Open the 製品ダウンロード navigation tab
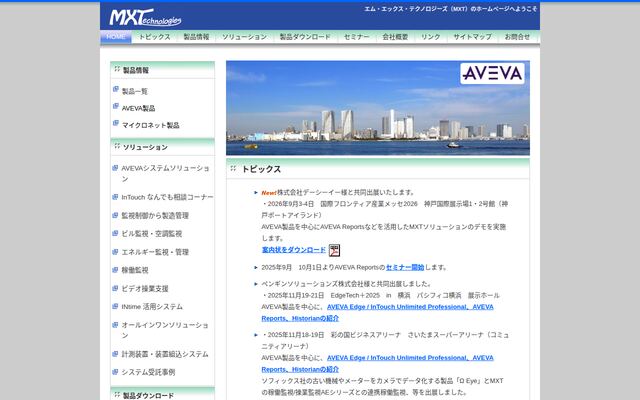This screenshot has height=400, width=640. [x=305, y=37]
